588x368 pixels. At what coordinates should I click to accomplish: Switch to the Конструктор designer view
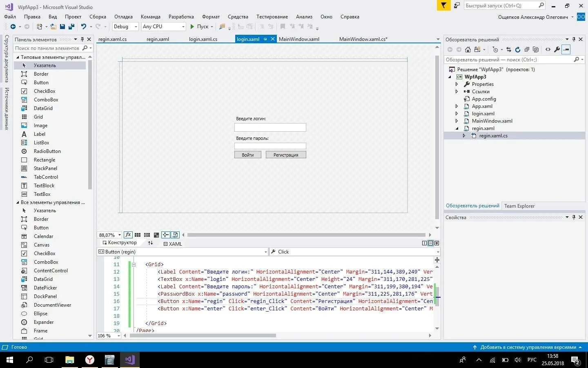click(x=119, y=243)
